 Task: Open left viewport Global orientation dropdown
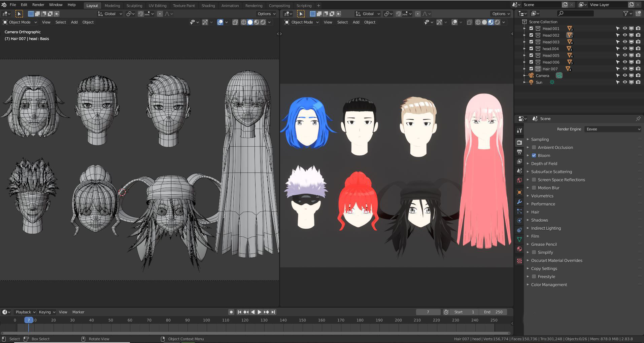point(110,14)
